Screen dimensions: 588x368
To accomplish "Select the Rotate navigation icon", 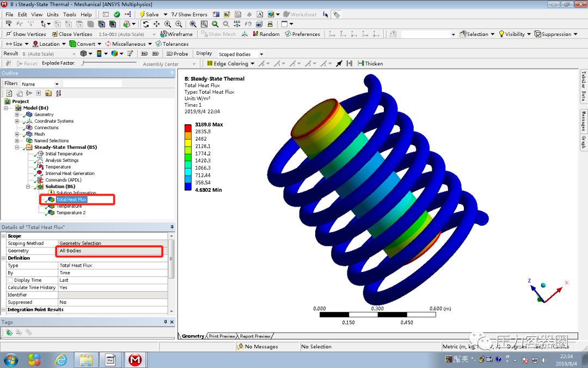I will click(x=145, y=24).
